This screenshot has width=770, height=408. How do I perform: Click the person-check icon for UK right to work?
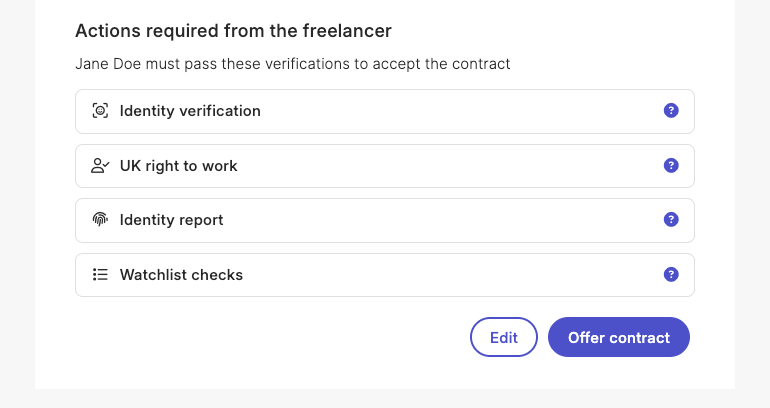click(x=100, y=166)
